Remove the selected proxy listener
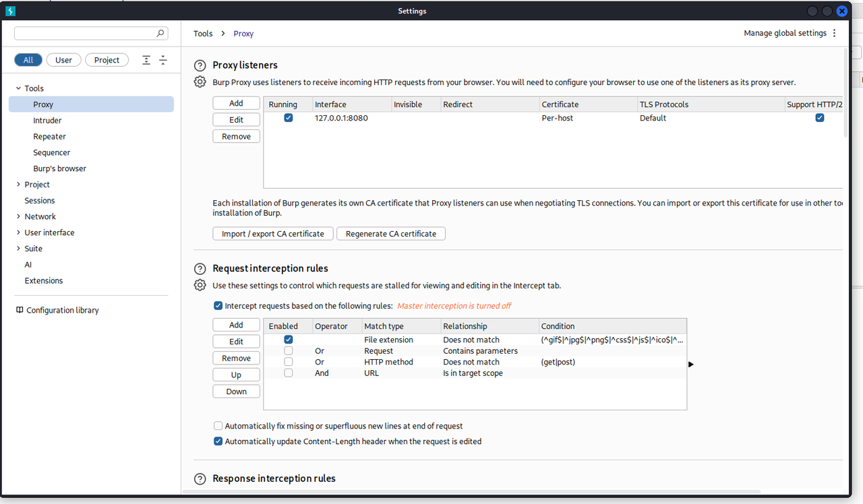This screenshot has width=863, height=504. [x=236, y=136]
